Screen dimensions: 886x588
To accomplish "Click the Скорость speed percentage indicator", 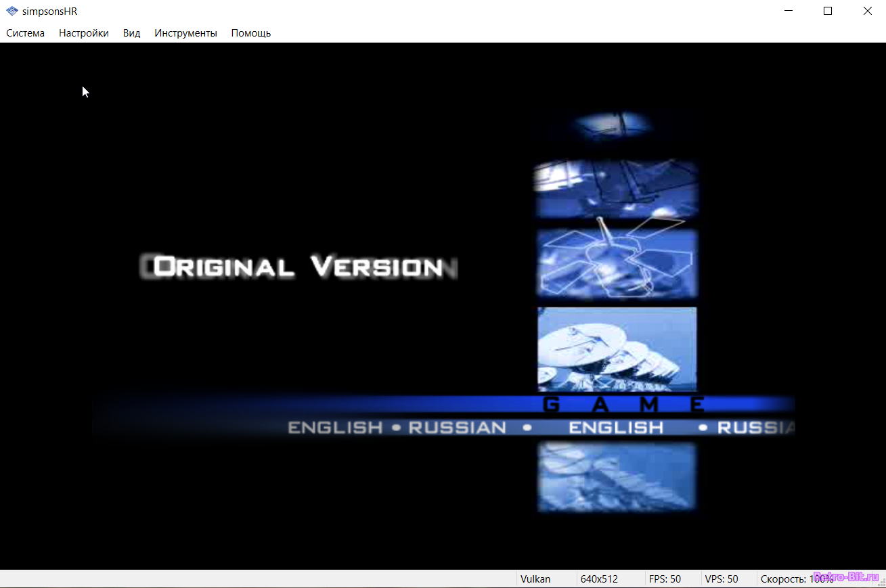I will (797, 579).
